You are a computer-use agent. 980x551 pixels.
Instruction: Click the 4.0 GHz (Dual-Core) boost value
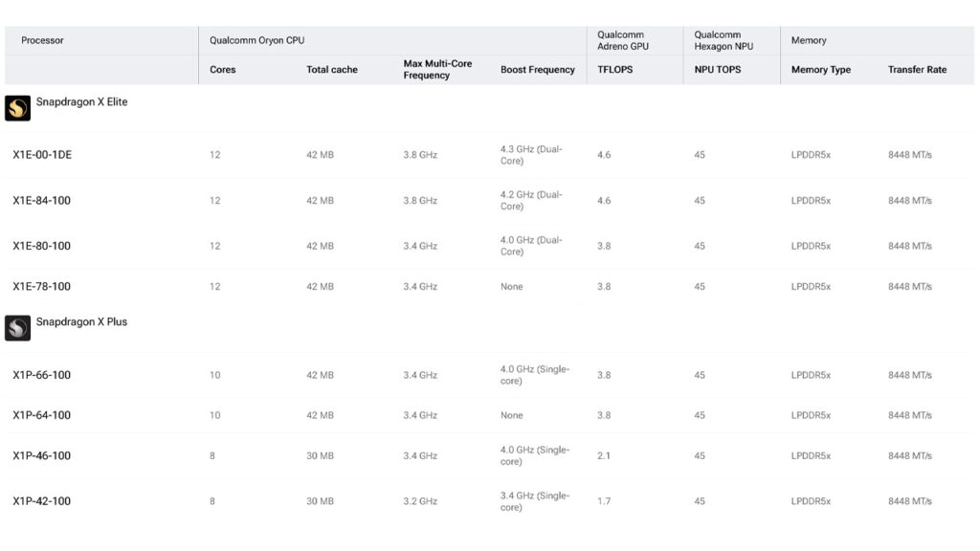(x=531, y=246)
